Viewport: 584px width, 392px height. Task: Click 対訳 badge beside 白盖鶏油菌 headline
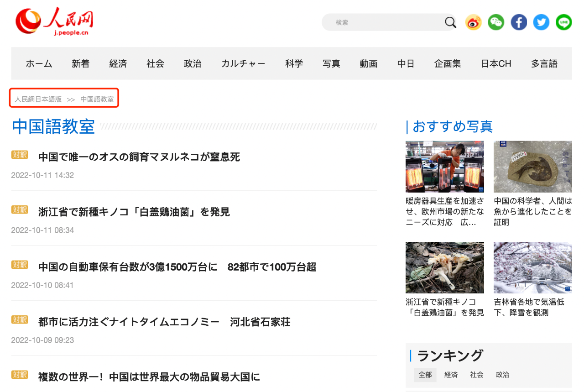[20, 209]
